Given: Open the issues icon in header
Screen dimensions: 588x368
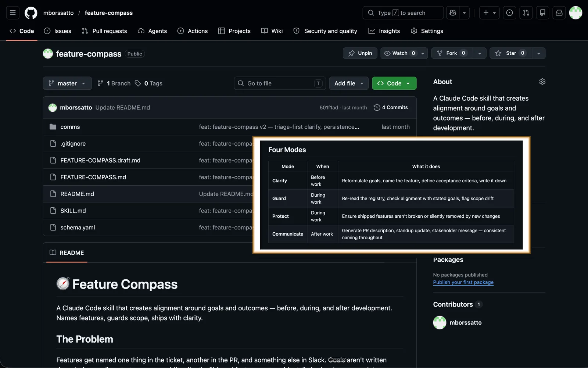Looking at the screenshot, I should (x=509, y=13).
